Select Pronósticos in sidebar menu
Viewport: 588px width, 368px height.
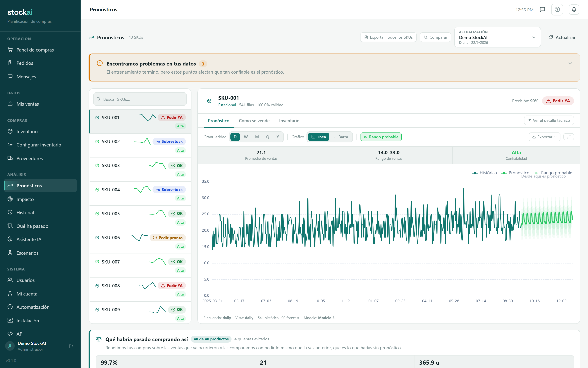[x=40, y=186]
